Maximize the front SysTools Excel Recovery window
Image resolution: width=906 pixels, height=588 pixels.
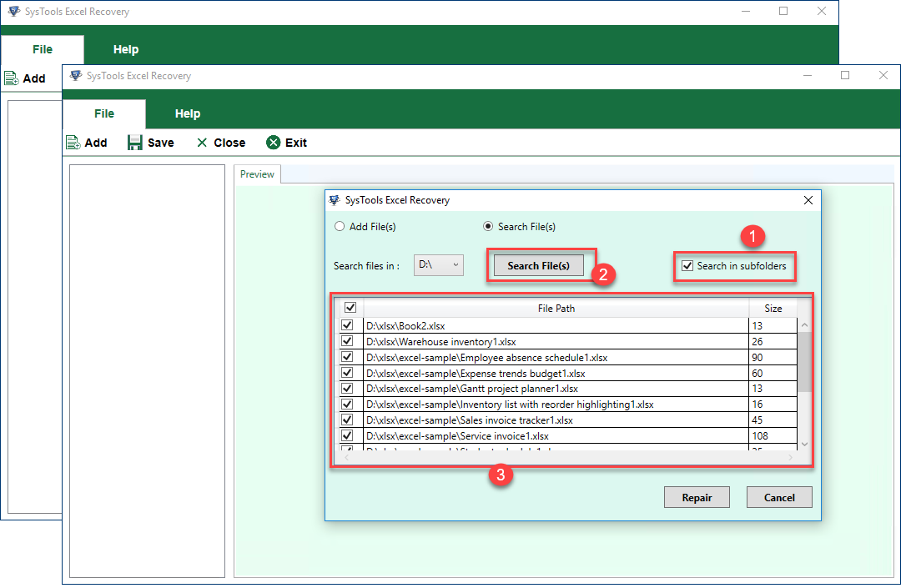coord(845,75)
